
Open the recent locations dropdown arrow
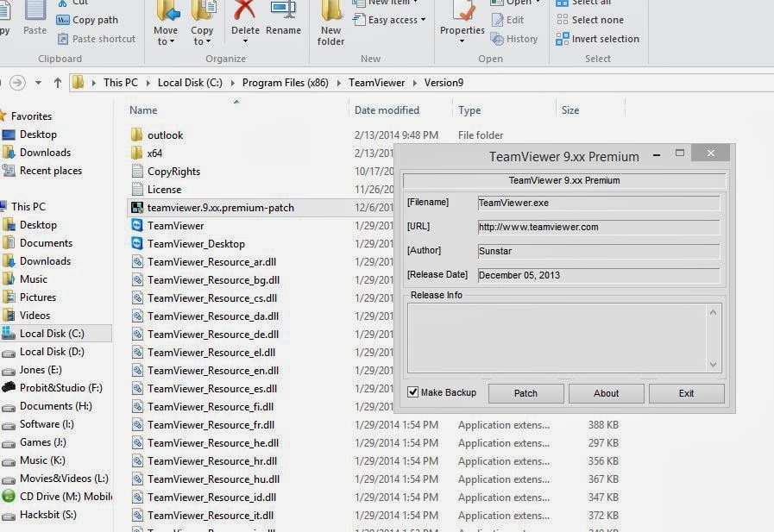(38, 82)
